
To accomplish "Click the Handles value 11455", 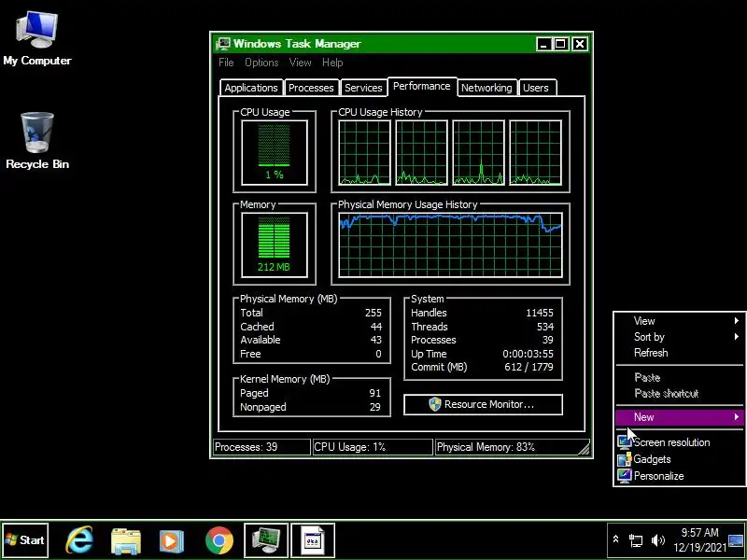I will click(x=540, y=313).
